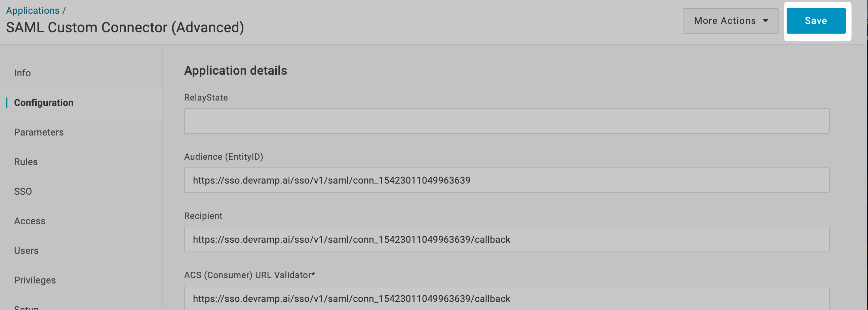Open the More Actions dropdown
The height and width of the screenshot is (310, 868).
[x=730, y=21]
